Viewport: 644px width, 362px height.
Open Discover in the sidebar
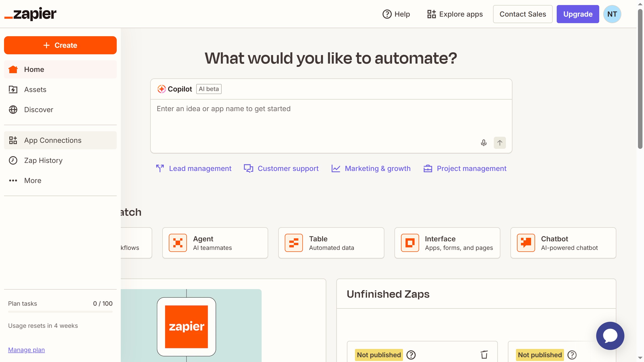click(x=60, y=110)
